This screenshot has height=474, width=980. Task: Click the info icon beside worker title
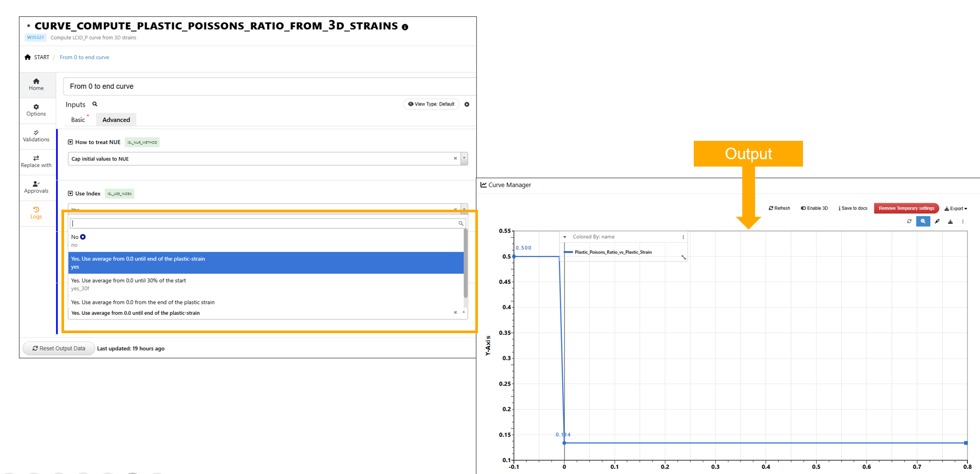click(405, 27)
